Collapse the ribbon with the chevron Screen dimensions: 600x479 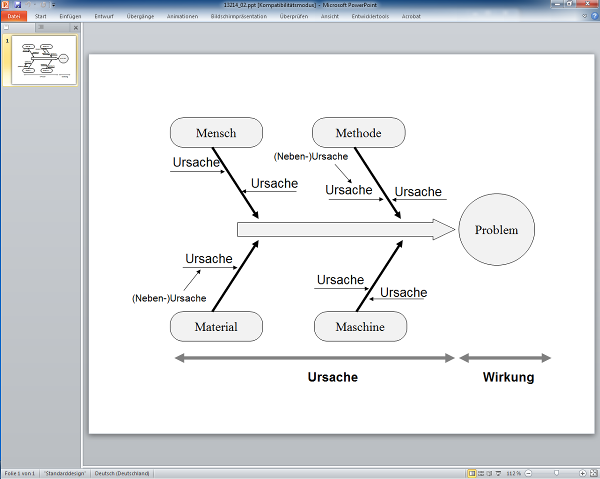pyautogui.click(x=583, y=16)
